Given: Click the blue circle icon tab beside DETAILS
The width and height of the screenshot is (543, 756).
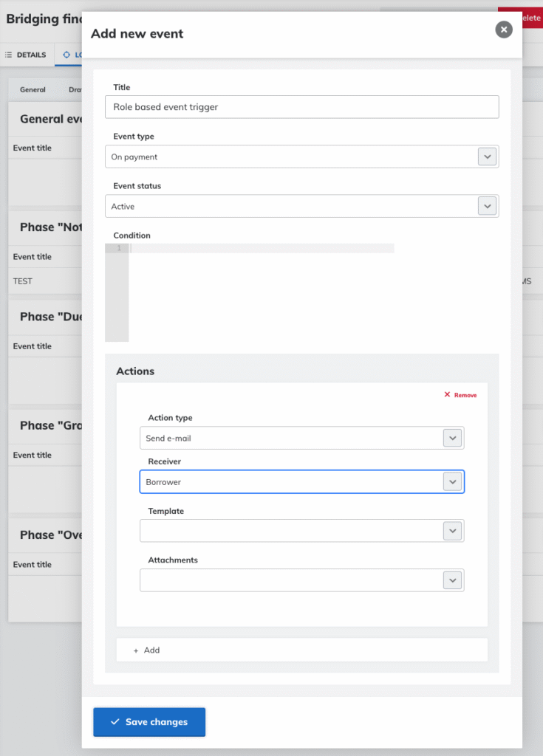Looking at the screenshot, I should 67,55.
